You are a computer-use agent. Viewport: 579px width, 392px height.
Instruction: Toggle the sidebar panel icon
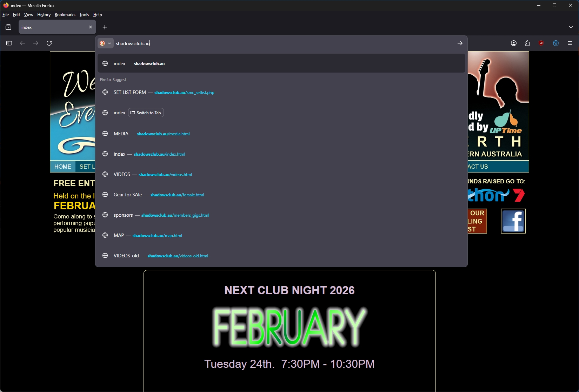[x=9, y=43]
